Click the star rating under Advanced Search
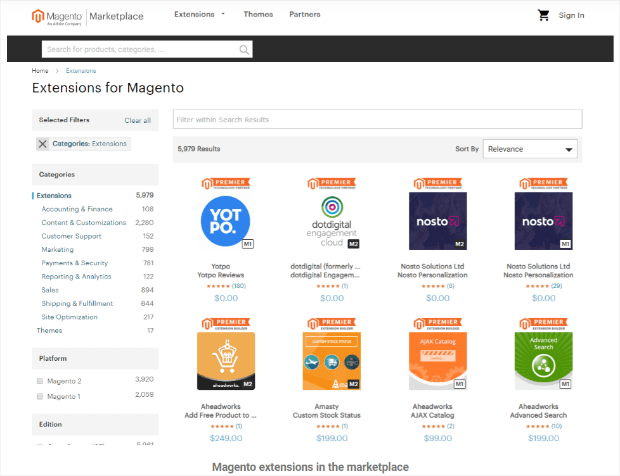The width and height of the screenshot is (620, 476). click(x=538, y=426)
